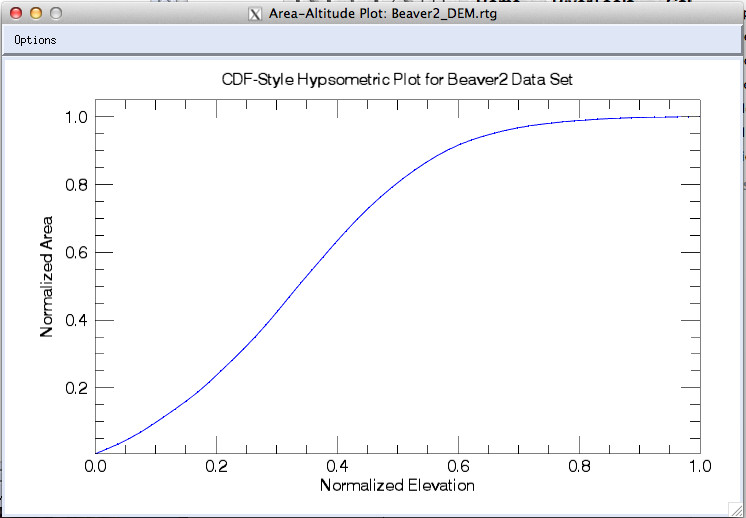Click the window resize grip in corner
Image resolution: width=746 pixels, height=518 pixels.
coord(737,509)
